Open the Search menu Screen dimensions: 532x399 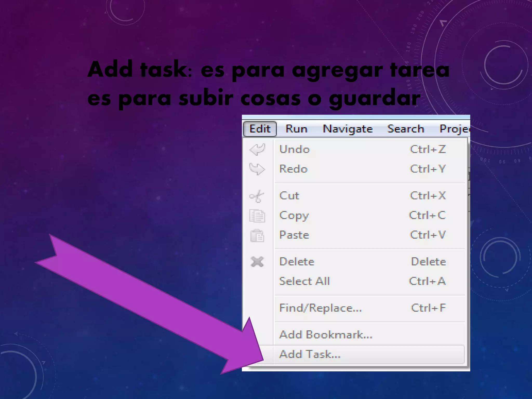coord(406,129)
